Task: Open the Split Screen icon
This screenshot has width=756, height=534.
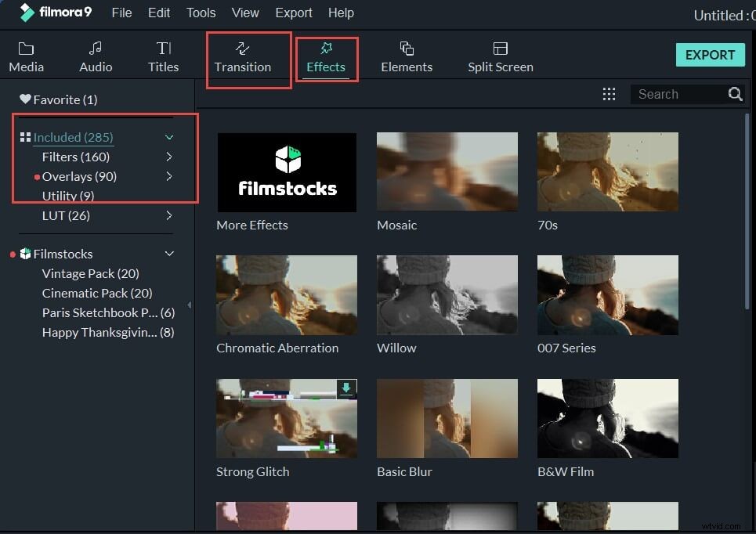Action: [500, 55]
